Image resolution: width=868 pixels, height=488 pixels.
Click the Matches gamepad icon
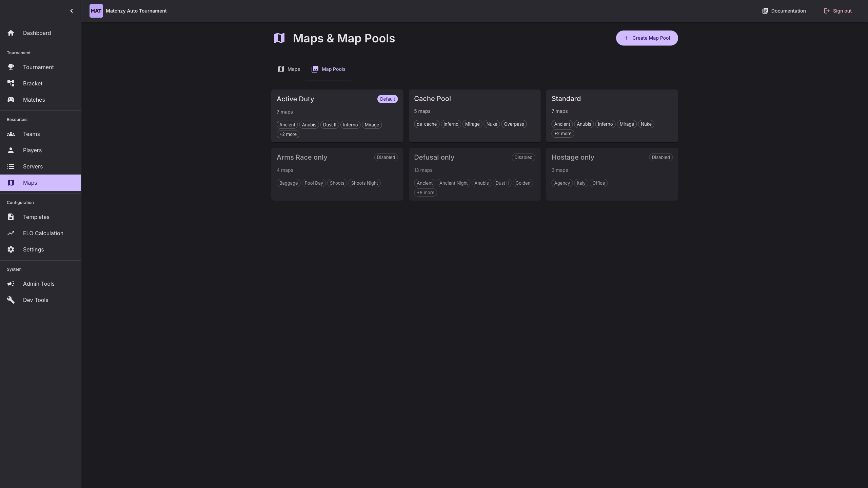(x=11, y=100)
